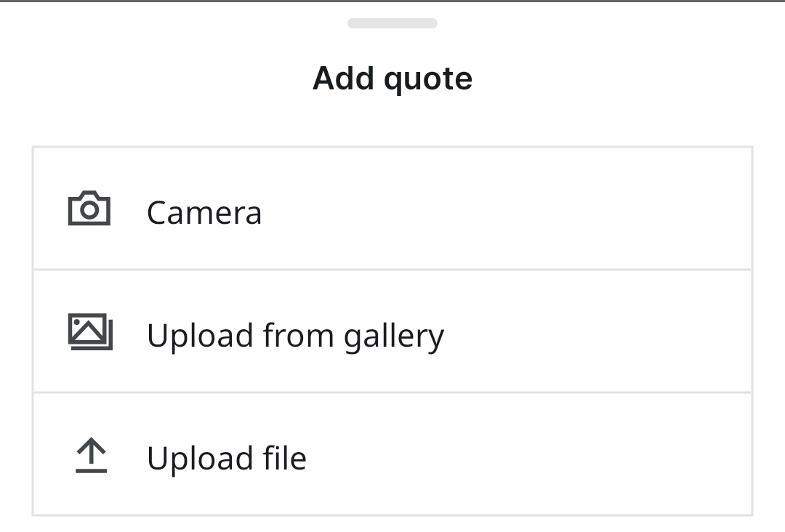Click the Camera text label
785x532 pixels.
[x=204, y=211]
